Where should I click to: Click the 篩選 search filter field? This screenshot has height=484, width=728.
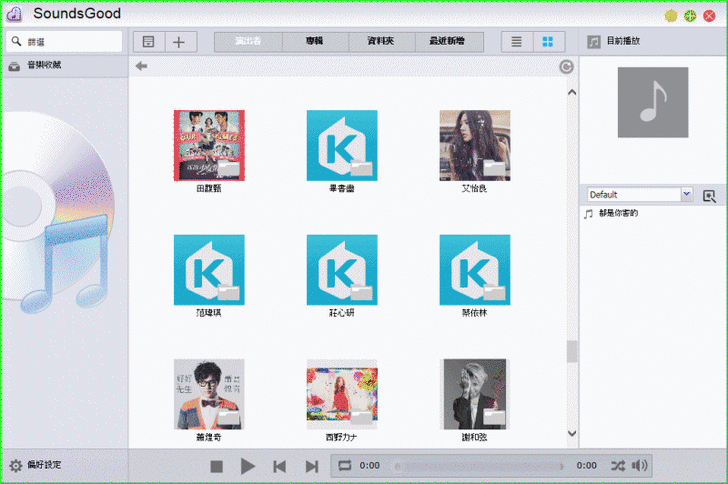point(65,41)
